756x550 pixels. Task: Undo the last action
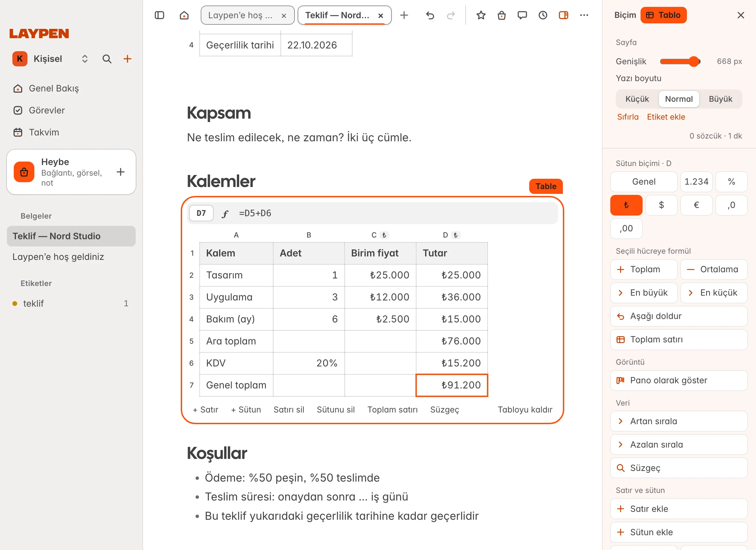(430, 15)
